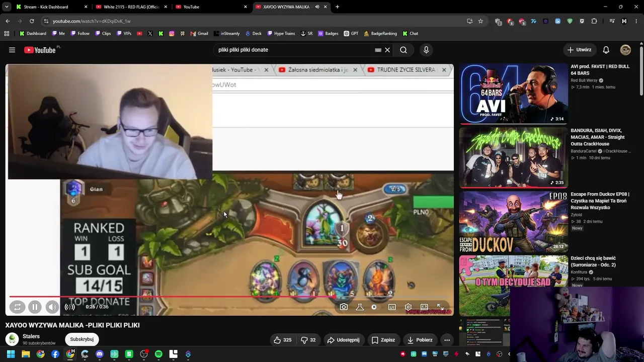This screenshot has width=644, height=362.
Task: Go to YouTube home via the logo
Action: 40,50
